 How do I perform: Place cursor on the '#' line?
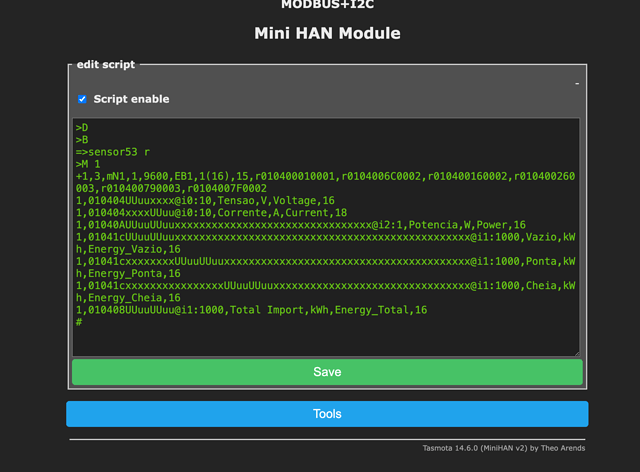click(79, 322)
